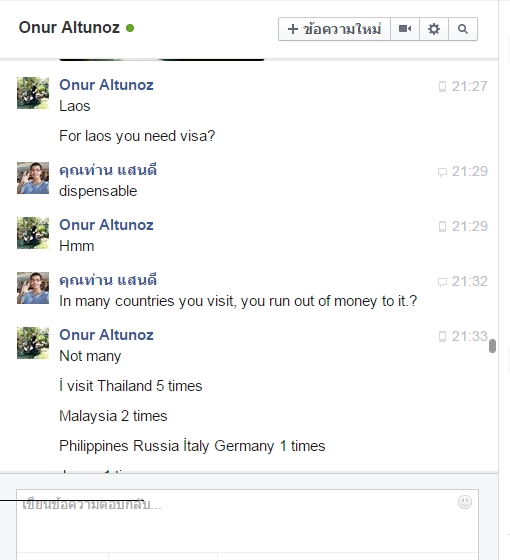Screen dimensions: 510x560
Task: Open conversation settings gear icon
Action: (434, 29)
